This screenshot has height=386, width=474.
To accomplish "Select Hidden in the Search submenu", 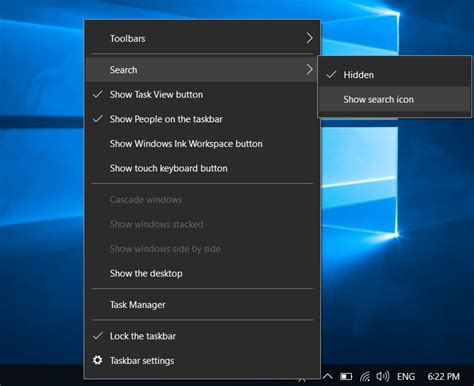I will point(395,75).
